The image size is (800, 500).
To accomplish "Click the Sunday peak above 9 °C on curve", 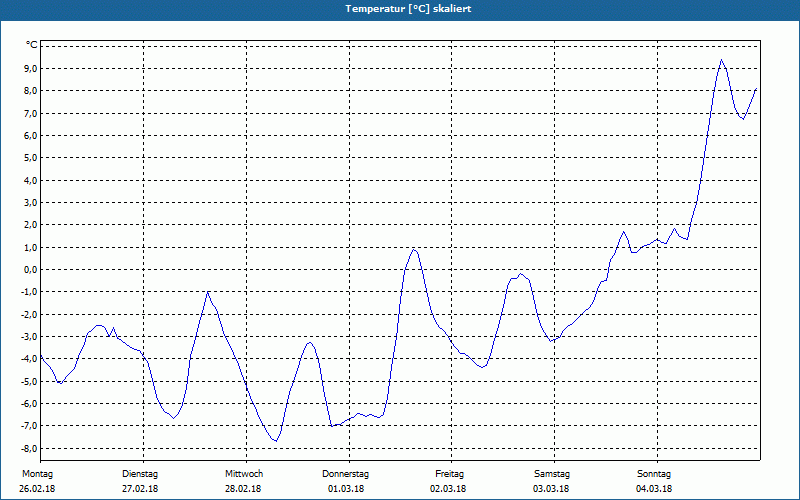I will click(721, 60).
